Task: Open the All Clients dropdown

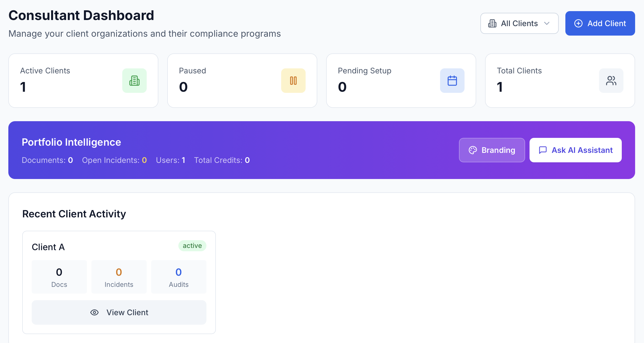Action: pos(519,23)
